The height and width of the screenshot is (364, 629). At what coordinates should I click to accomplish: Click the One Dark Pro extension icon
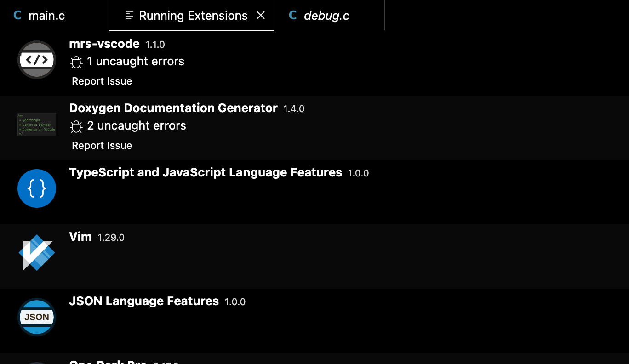36,363
